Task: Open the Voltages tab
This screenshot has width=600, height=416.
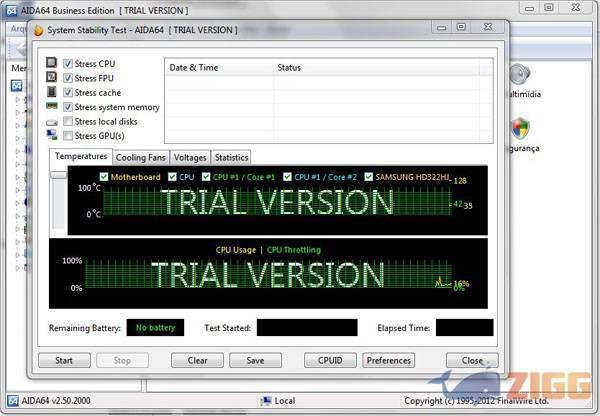Action: [190, 158]
